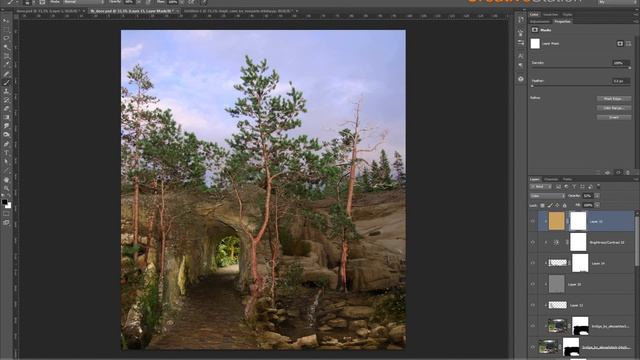Toggle lock transparent pixels in Layers
Image resolution: width=640 pixels, height=360 pixels.
(x=542, y=205)
